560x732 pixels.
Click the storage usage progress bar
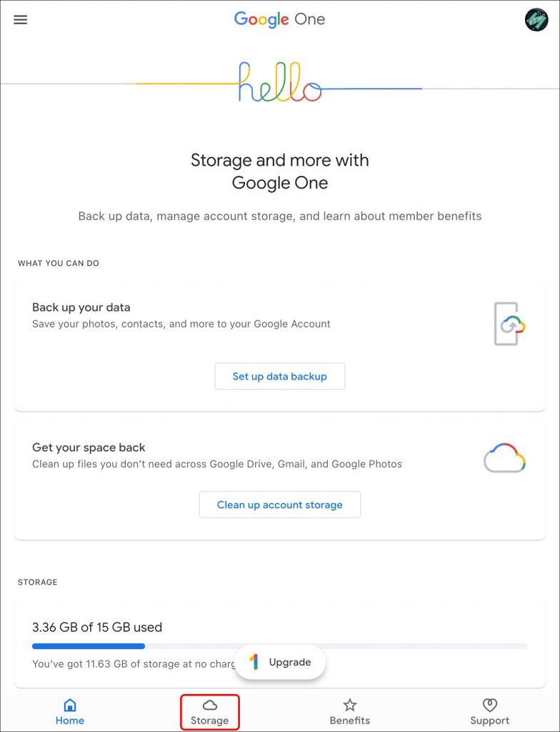tap(280, 646)
